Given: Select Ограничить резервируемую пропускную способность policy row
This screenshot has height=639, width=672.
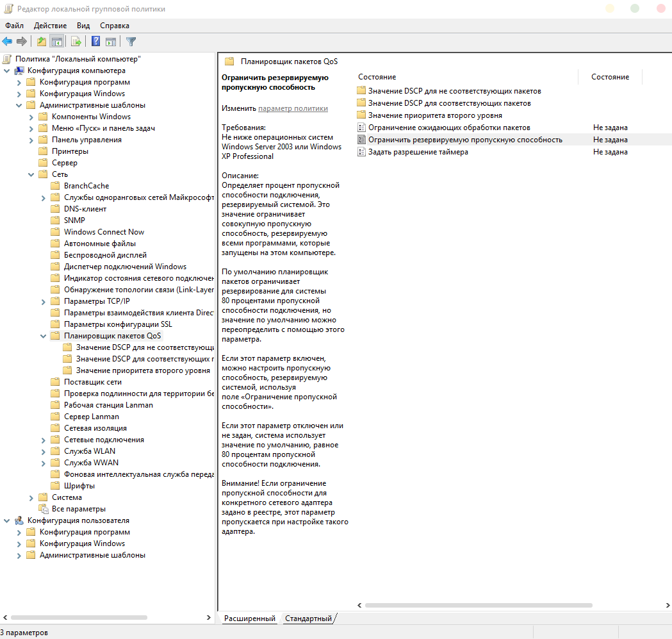Looking at the screenshot, I should tap(513, 140).
